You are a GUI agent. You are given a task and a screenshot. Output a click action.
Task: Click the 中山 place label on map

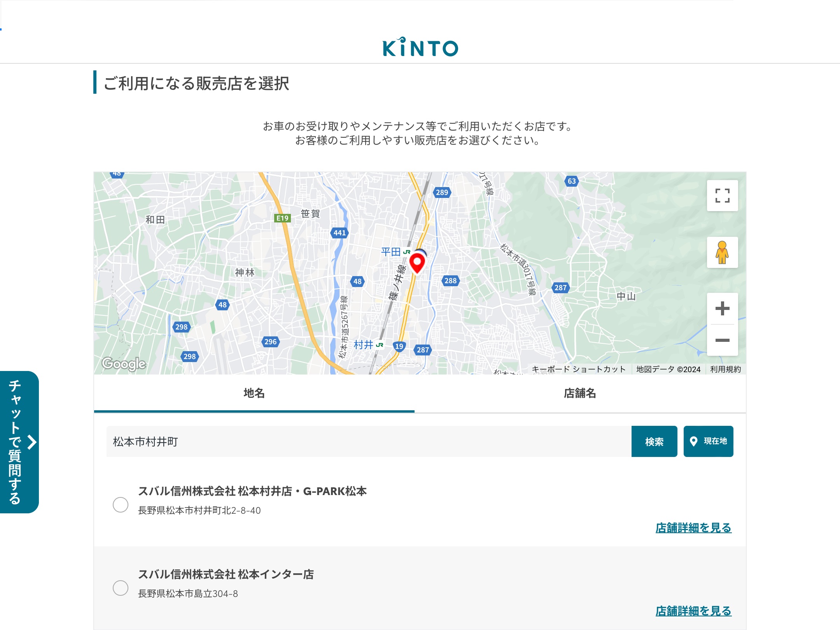point(626,296)
